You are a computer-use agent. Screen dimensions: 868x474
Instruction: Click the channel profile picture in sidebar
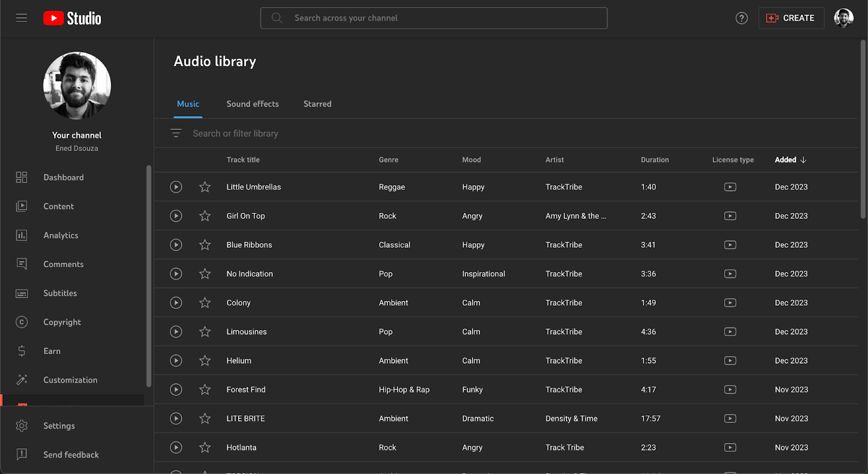point(77,86)
